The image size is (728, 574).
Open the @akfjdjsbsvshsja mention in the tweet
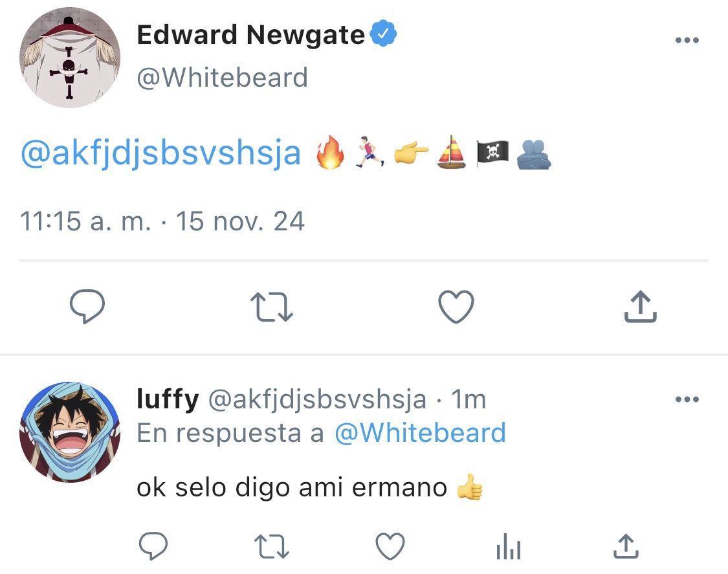click(160, 153)
